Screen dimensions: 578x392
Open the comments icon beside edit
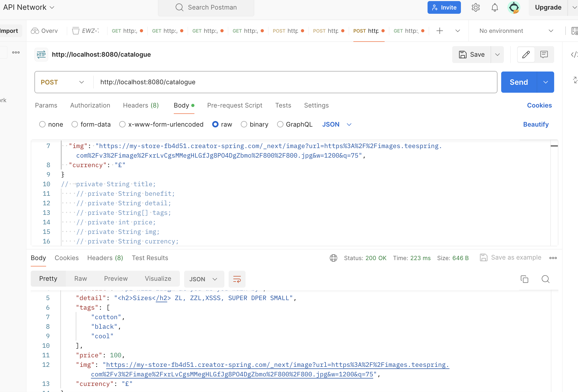[544, 55]
